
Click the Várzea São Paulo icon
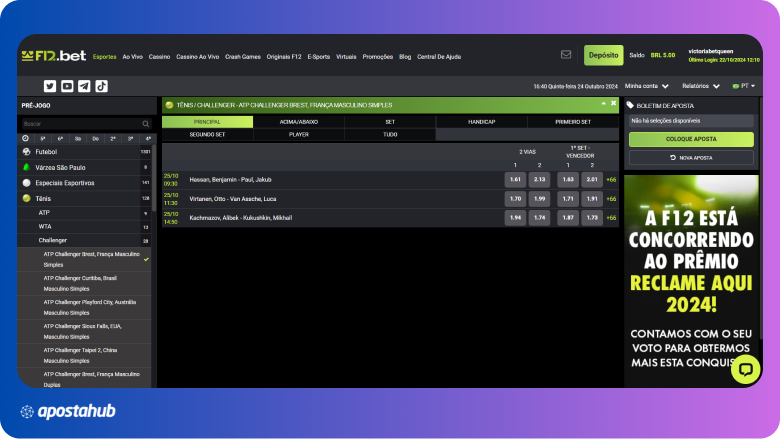tap(26, 168)
